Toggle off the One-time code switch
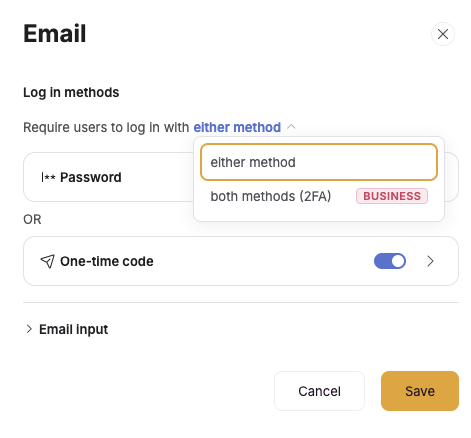This screenshot has width=471, height=438. point(390,261)
